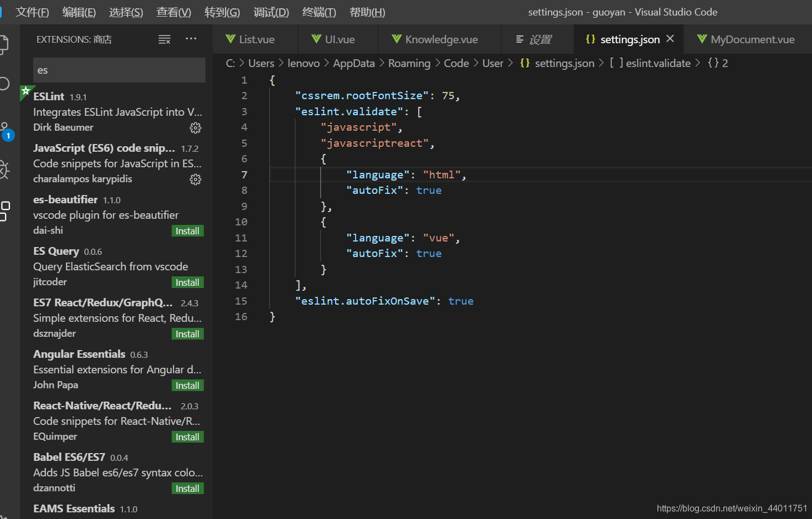812x519 pixels.
Task: Install the Babel ES6/ES7 extension
Action: pyautogui.click(x=188, y=489)
